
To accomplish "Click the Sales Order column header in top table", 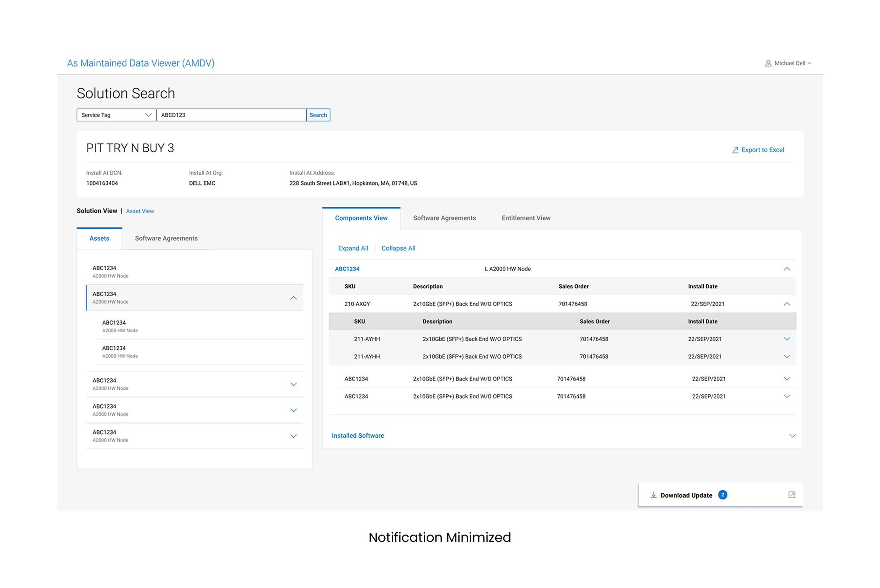I will [573, 286].
